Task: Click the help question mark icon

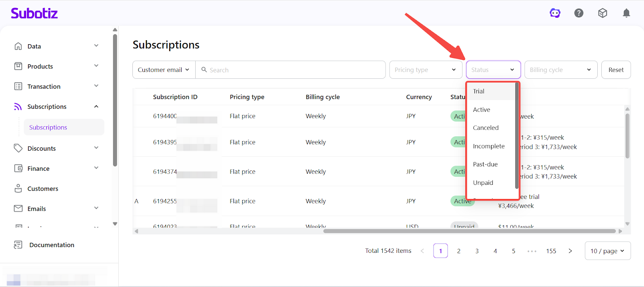Action: 579,13
